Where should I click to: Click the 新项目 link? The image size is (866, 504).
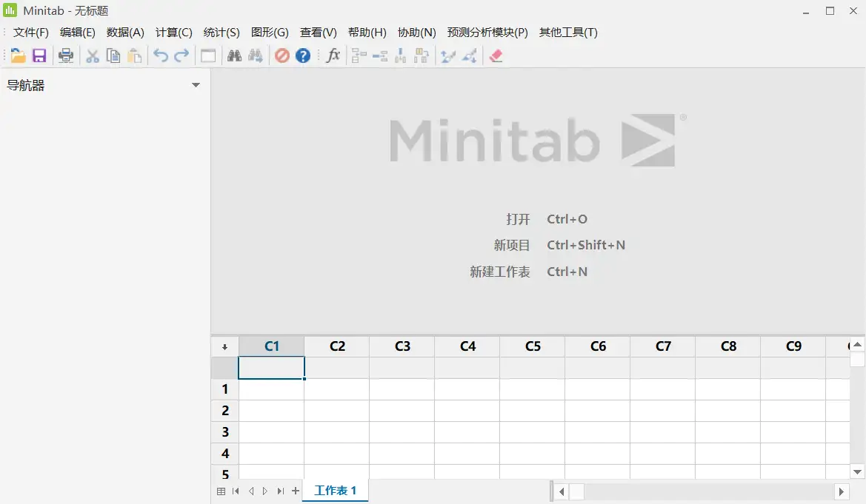pos(512,245)
